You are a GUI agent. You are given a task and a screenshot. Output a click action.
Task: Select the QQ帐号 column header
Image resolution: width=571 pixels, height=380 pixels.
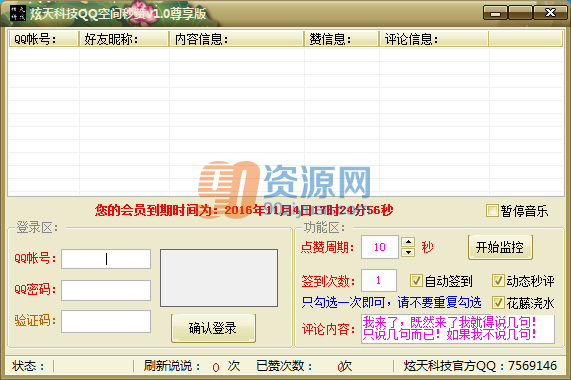[x=44, y=39]
